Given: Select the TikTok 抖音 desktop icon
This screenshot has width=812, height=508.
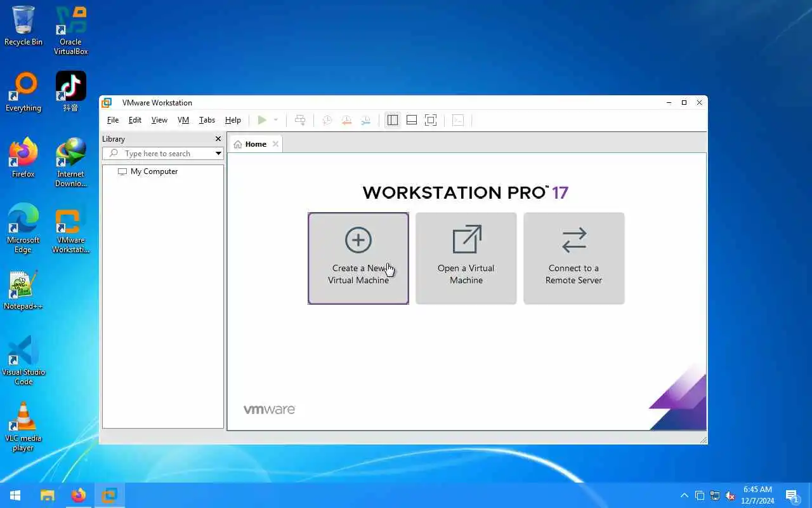Looking at the screenshot, I should point(71,92).
